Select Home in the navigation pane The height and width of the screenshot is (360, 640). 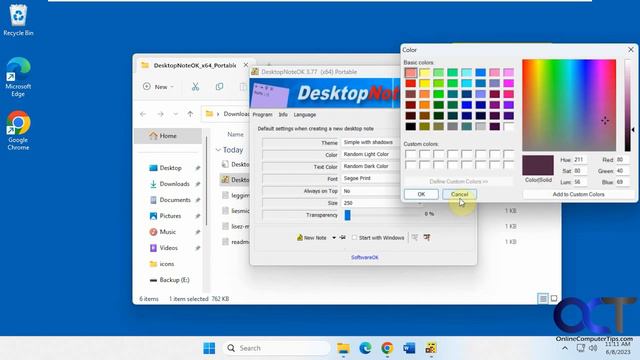[168, 136]
